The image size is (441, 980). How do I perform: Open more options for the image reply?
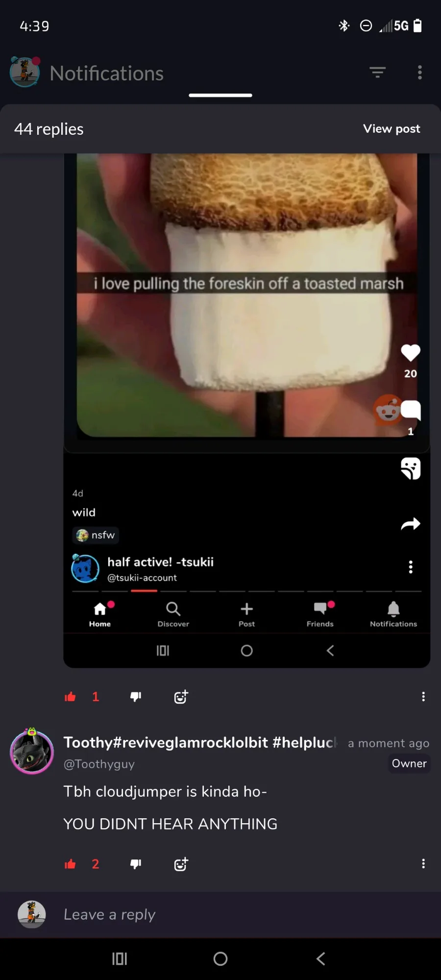[423, 697]
